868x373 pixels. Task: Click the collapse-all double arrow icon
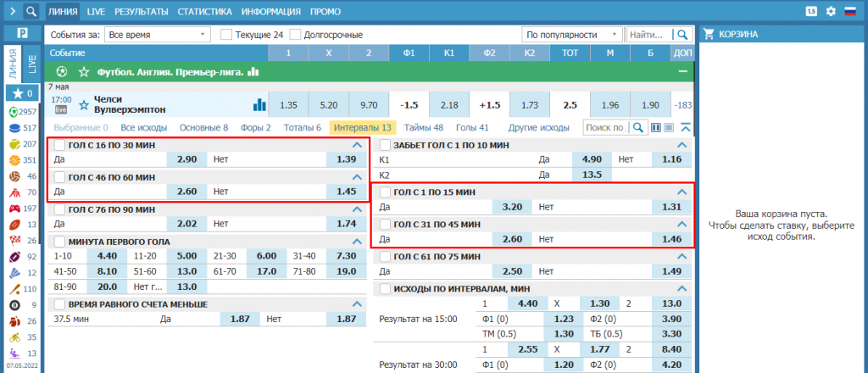tap(686, 128)
